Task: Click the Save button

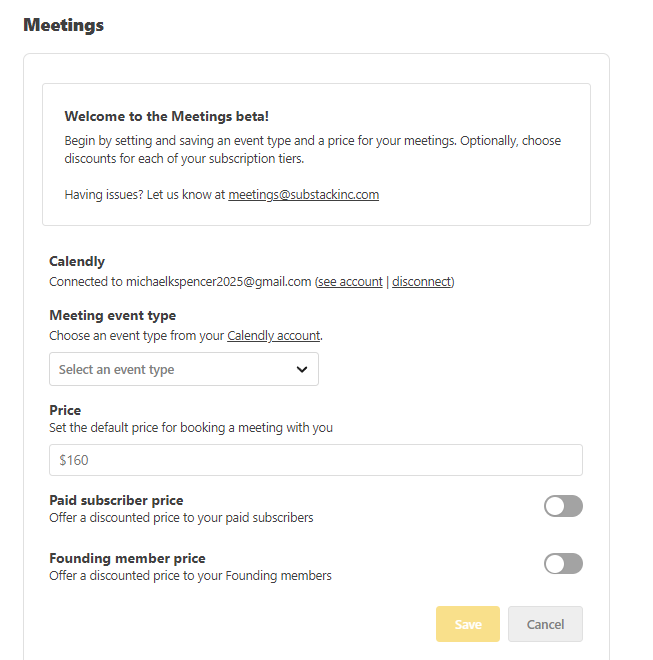Action: pyautogui.click(x=467, y=624)
